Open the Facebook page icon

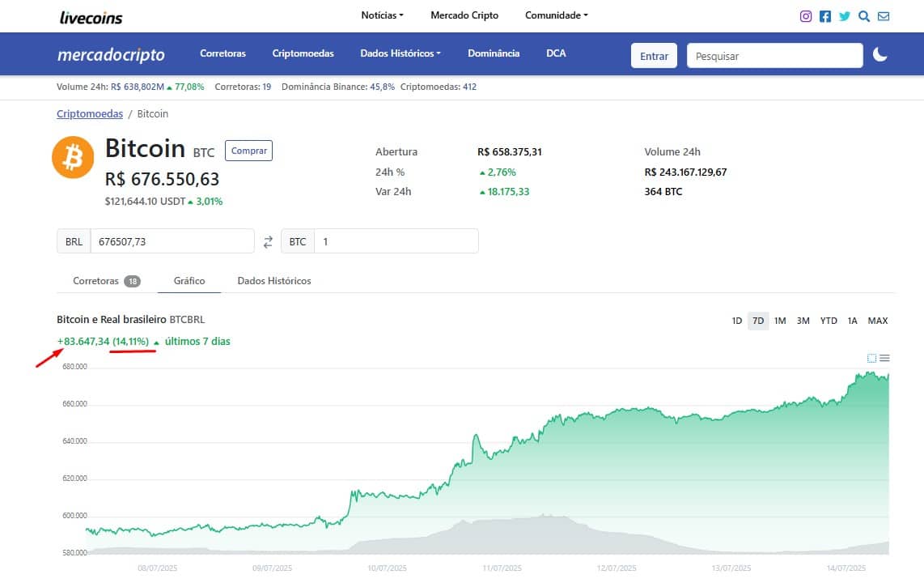point(825,16)
